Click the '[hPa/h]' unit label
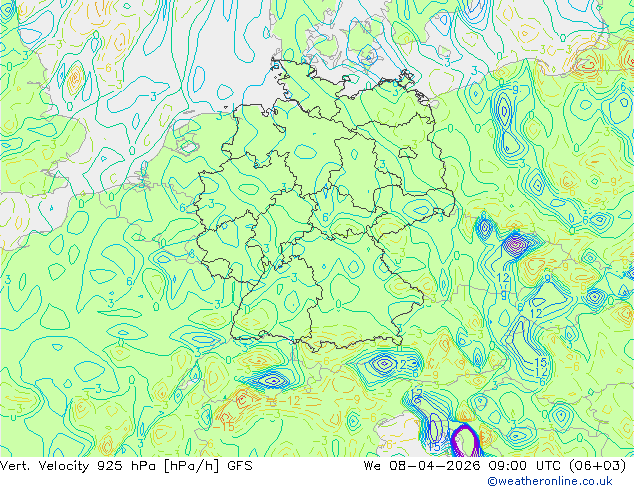 click(191, 466)
